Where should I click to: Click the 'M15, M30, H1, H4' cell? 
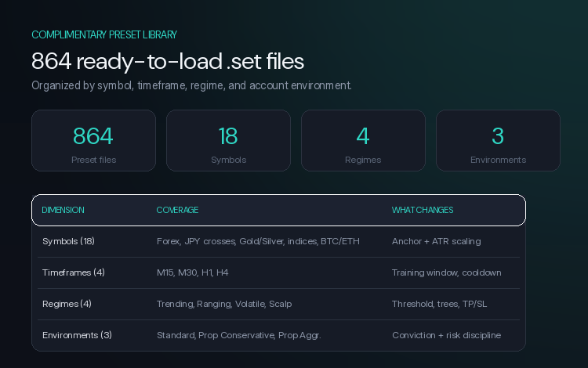point(192,272)
